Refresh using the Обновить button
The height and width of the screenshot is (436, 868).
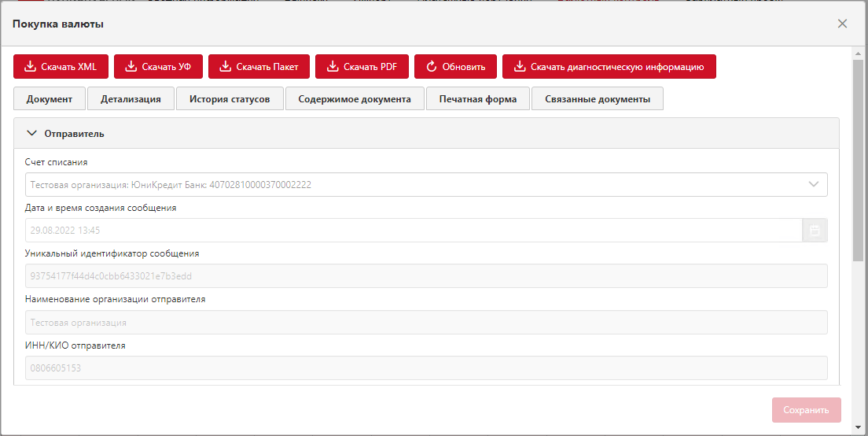pos(455,67)
